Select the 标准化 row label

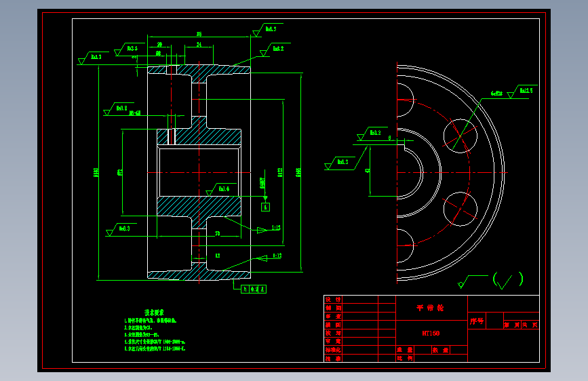[333, 350]
